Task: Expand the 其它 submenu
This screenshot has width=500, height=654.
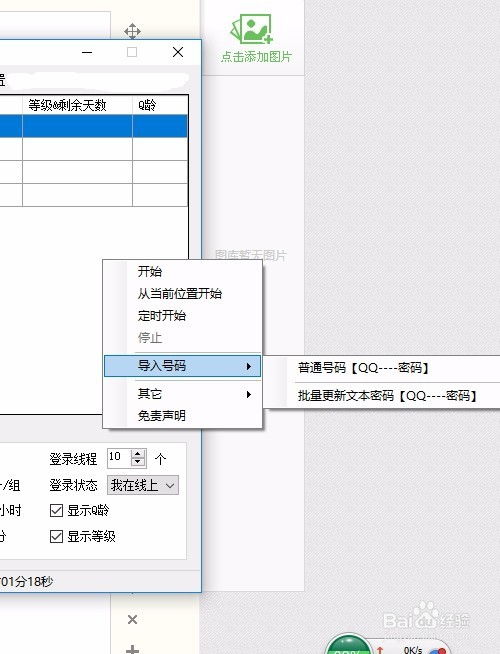Action: 182,394
